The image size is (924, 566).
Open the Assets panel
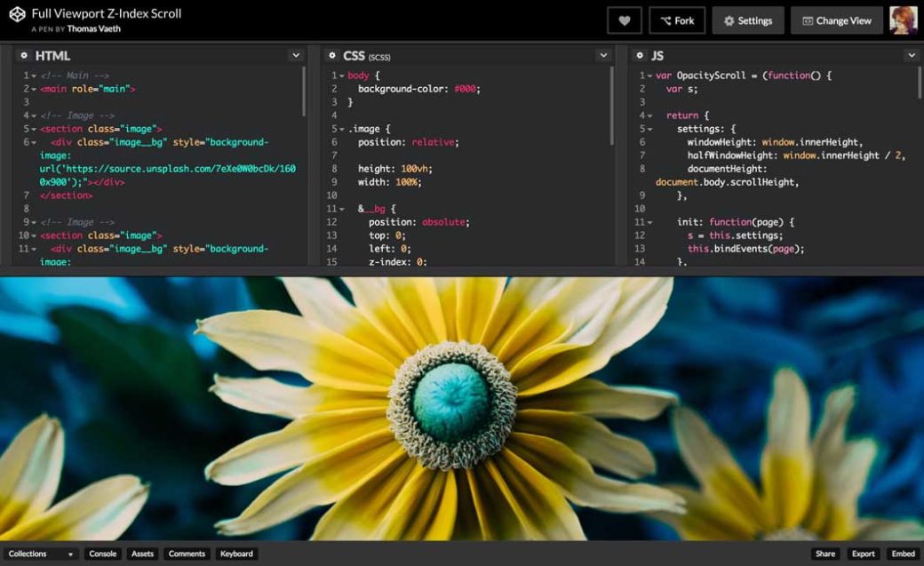tap(142, 554)
